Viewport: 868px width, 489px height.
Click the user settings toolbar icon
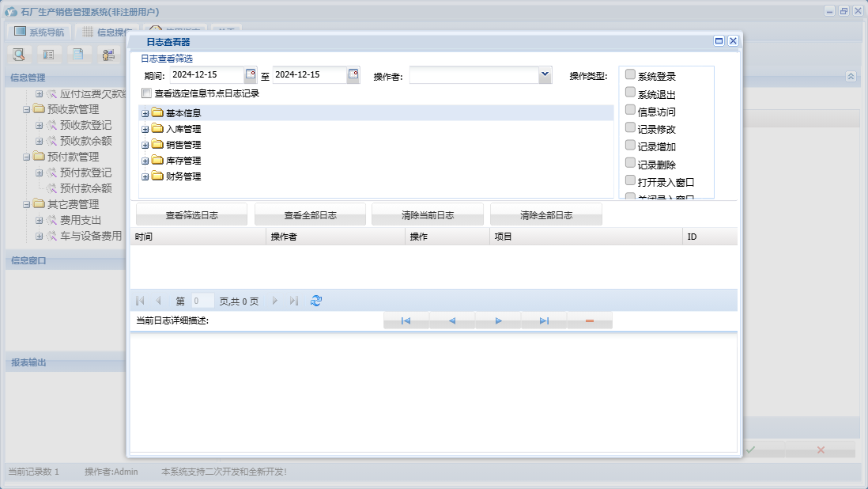[x=108, y=55]
